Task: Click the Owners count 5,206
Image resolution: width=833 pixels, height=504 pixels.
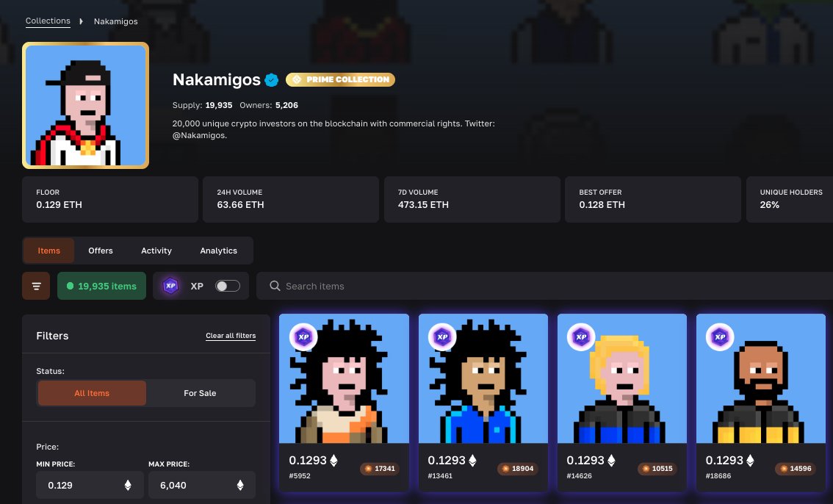Action: [287, 105]
